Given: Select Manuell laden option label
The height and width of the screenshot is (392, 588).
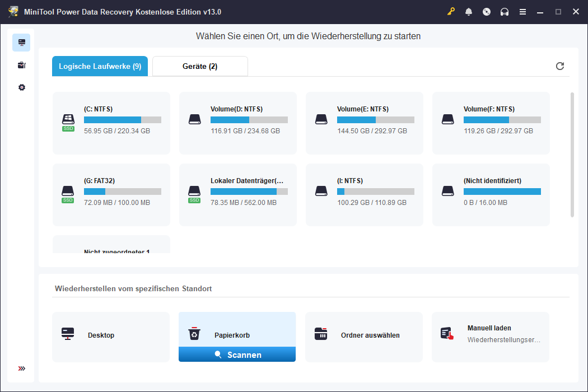Looking at the screenshot, I should [489, 328].
